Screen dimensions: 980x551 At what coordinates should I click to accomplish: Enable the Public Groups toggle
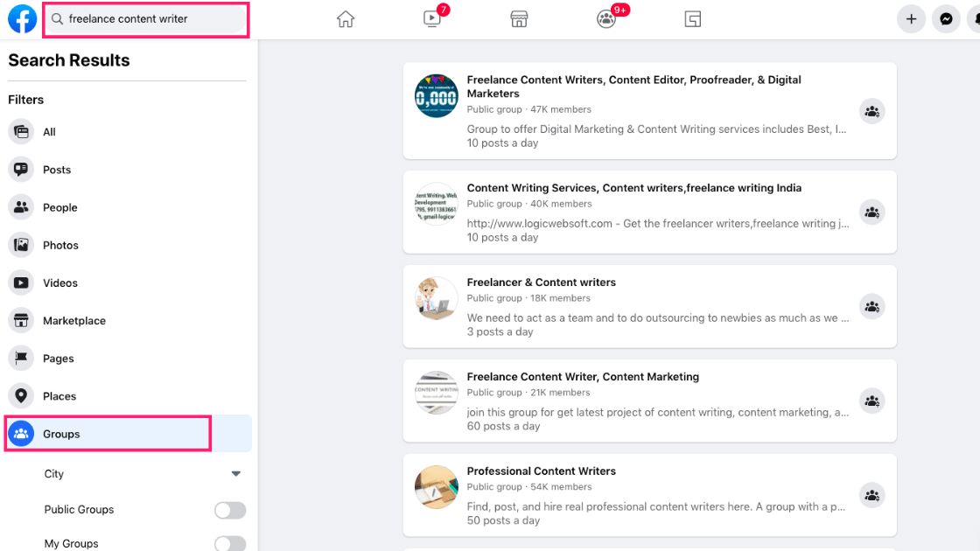229,510
